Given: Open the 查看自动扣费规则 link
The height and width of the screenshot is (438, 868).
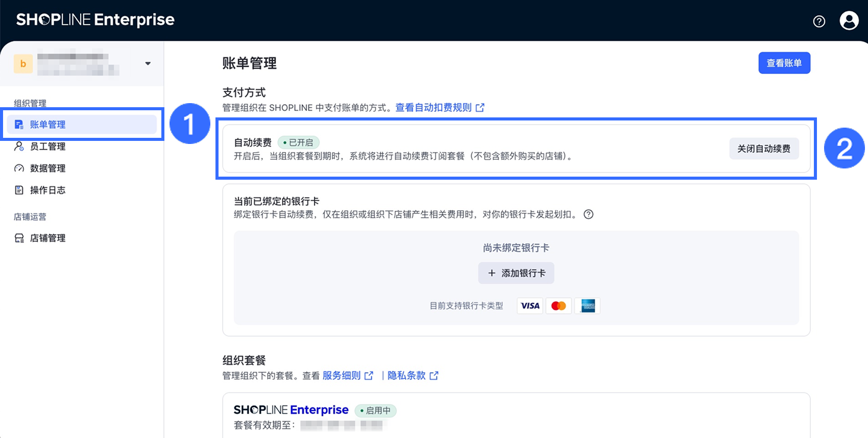Looking at the screenshot, I should click(433, 108).
